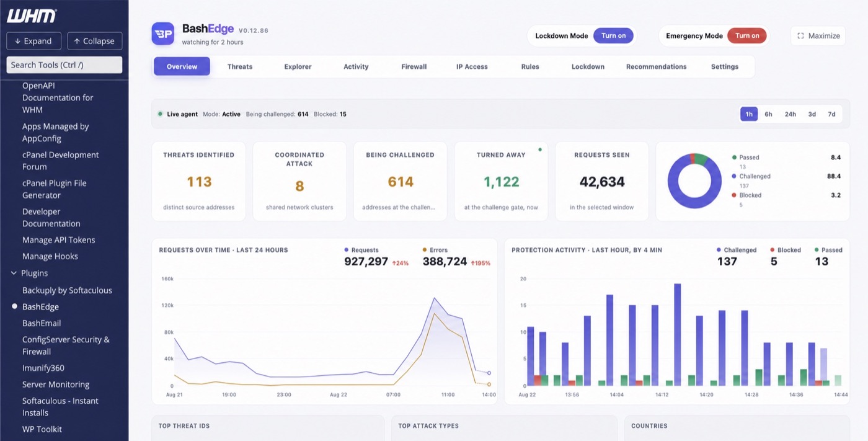
Task: Switch to the Firewall tab
Action: click(x=414, y=66)
